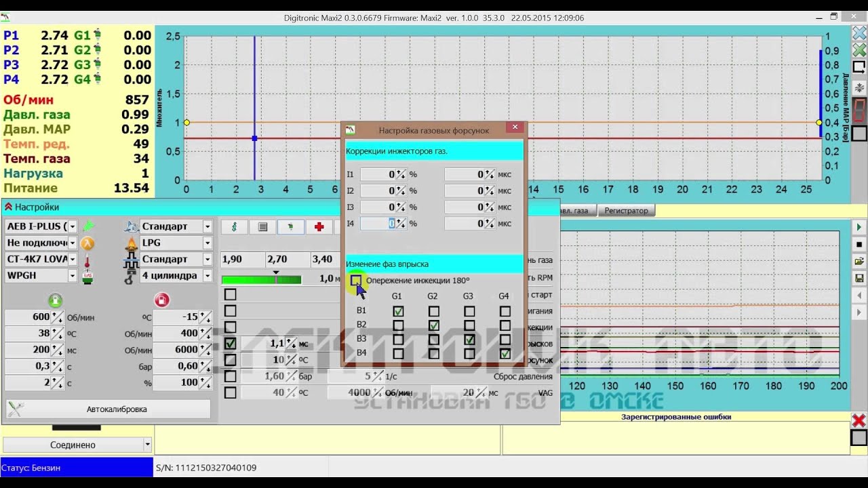This screenshot has width=868, height=488.
Task: Uncheck the checkbox beside 1,1 мс
Action: [231, 344]
